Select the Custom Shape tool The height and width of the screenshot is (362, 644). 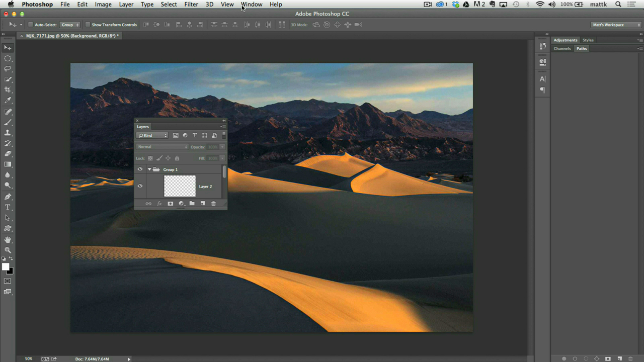coord(8,228)
